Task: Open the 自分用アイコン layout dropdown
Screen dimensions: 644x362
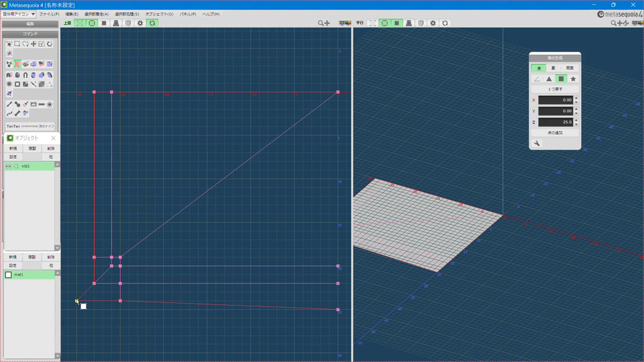Action: [x=18, y=13]
